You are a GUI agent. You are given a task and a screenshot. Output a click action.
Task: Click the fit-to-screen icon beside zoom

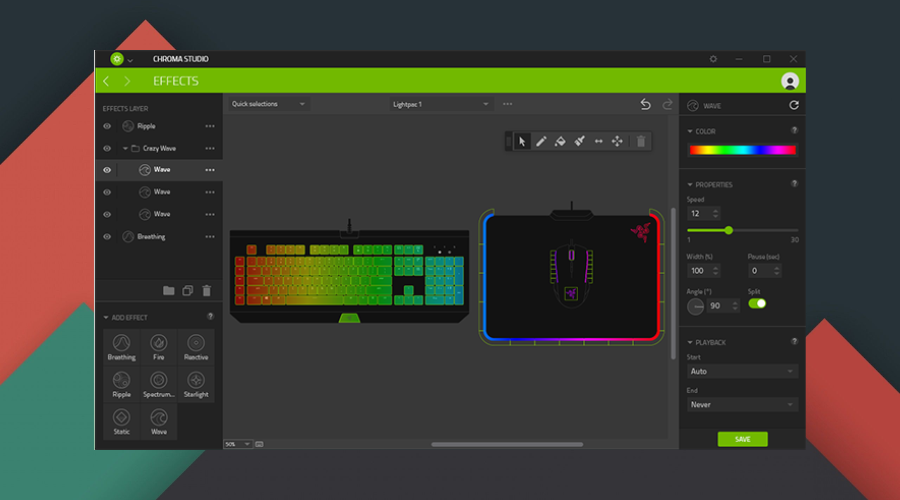point(259,444)
